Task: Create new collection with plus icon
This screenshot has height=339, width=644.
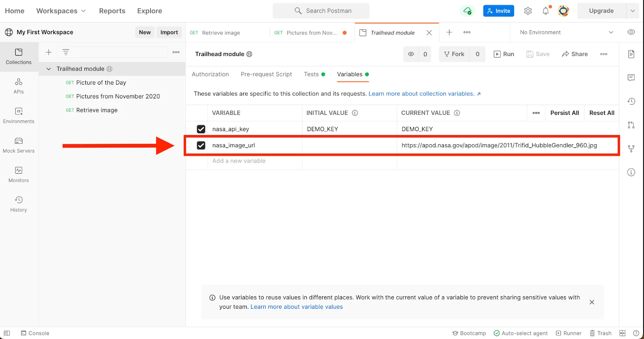Action: point(49,52)
